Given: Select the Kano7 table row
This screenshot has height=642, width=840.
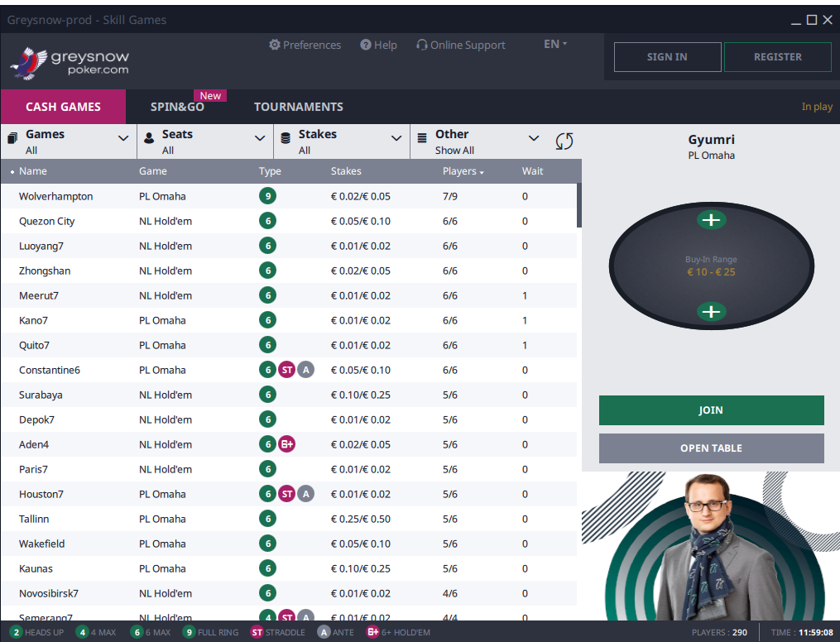Looking at the screenshot, I should point(289,320).
